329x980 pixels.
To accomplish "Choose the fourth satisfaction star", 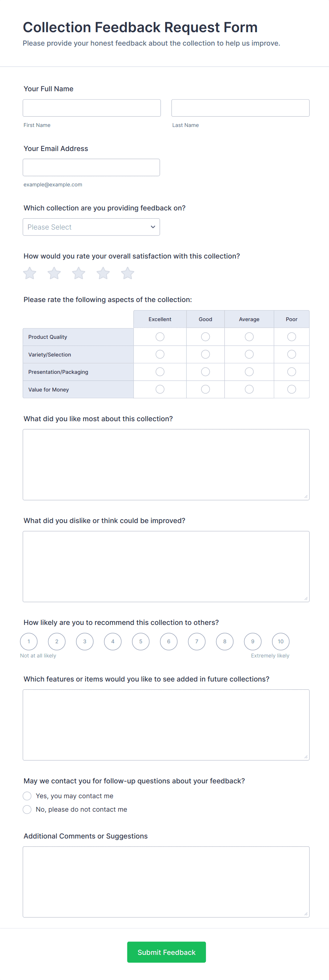I will (x=103, y=273).
